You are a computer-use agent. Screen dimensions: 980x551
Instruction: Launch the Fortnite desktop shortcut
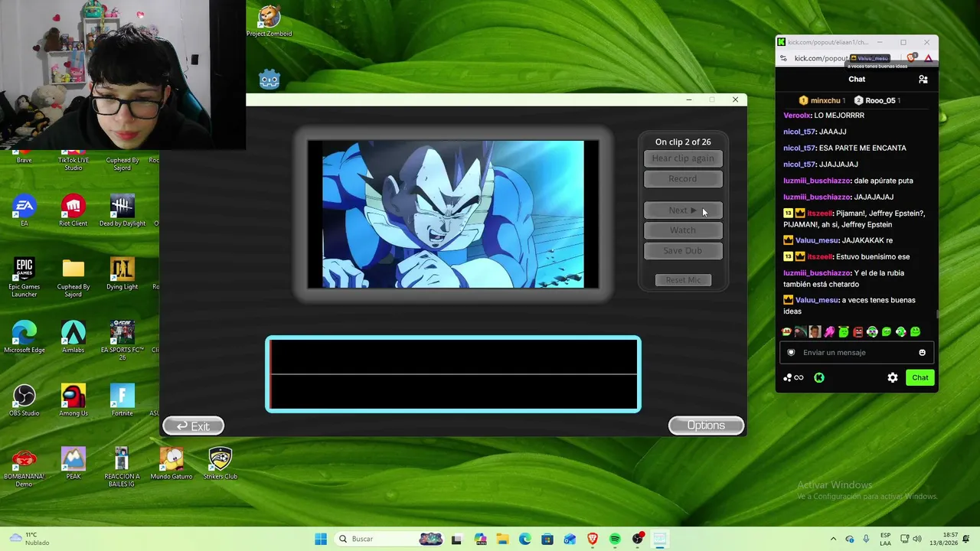122,400
